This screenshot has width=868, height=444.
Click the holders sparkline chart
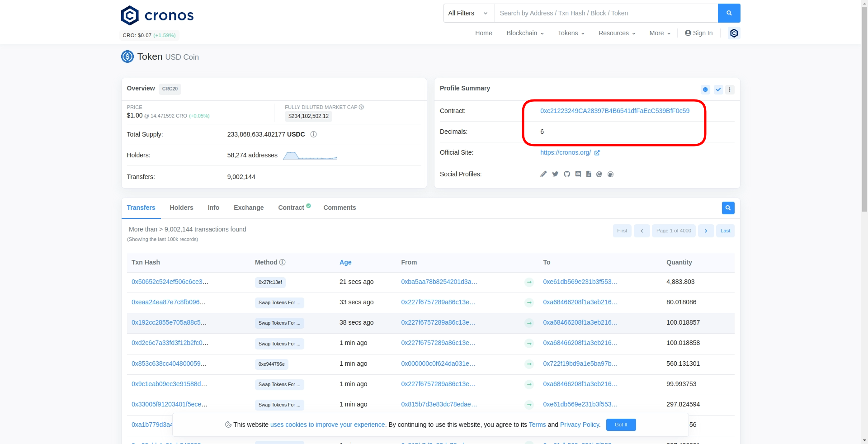[310, 156]
